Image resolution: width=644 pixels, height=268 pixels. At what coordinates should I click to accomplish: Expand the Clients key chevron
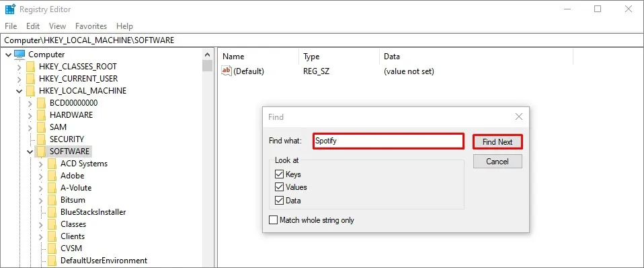coord(40,237)
